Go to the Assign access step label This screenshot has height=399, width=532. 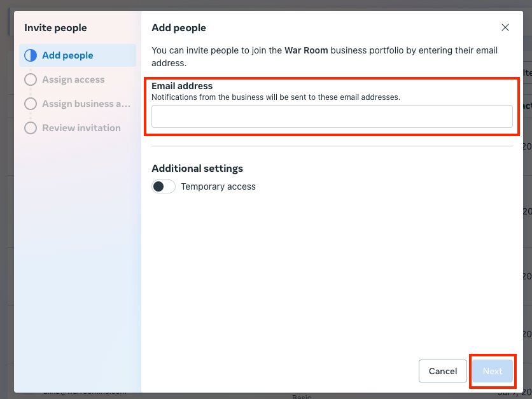pos(73,80)
